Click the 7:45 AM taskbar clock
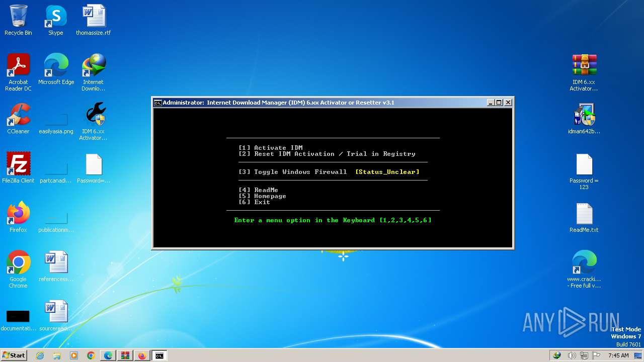The width and height of the screenshot is (644, 362). pyautogui.click(x=618, y=355)
